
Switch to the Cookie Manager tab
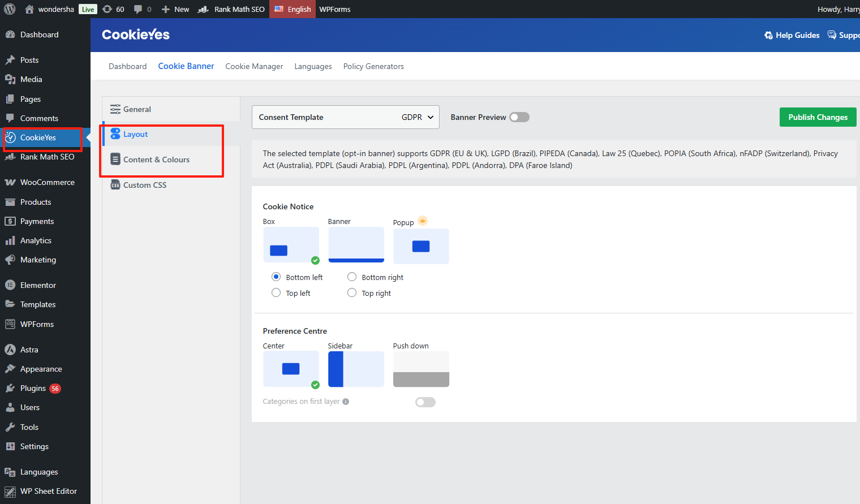(254, 66)
